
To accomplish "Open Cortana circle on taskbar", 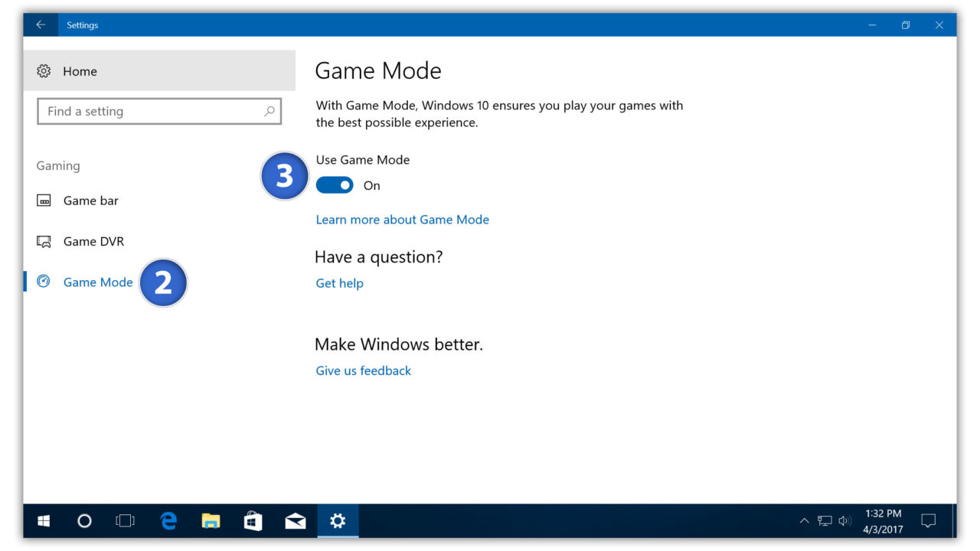I will click(x=84, y=521).
